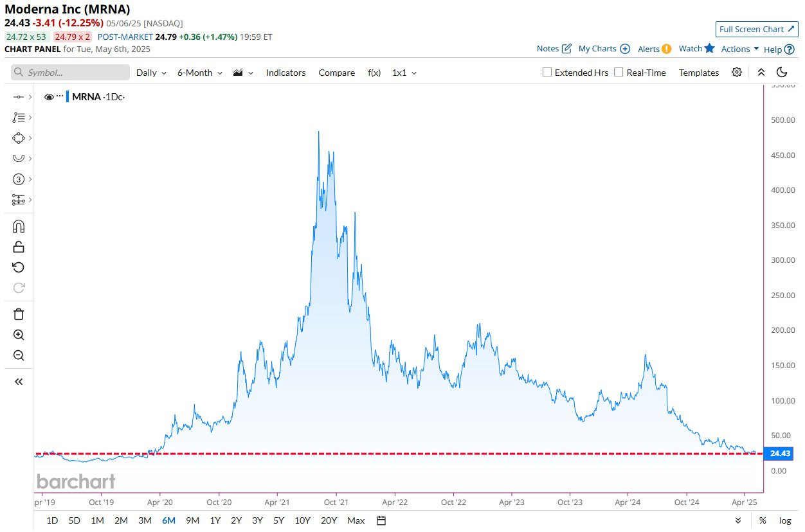Collapse the left drawing toolbar
The image size is (805, 532).
tap(19, 382)
